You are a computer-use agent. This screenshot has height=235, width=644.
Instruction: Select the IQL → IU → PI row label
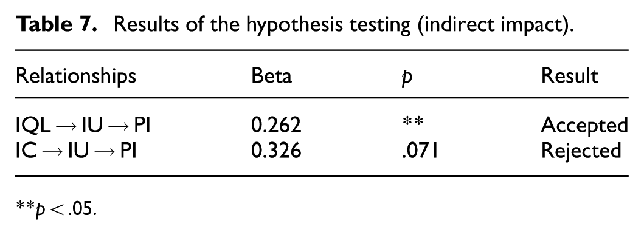[83, 125]
